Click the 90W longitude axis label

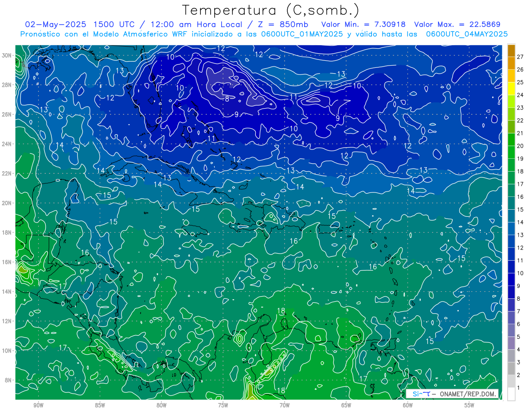(x=38, y=405)
